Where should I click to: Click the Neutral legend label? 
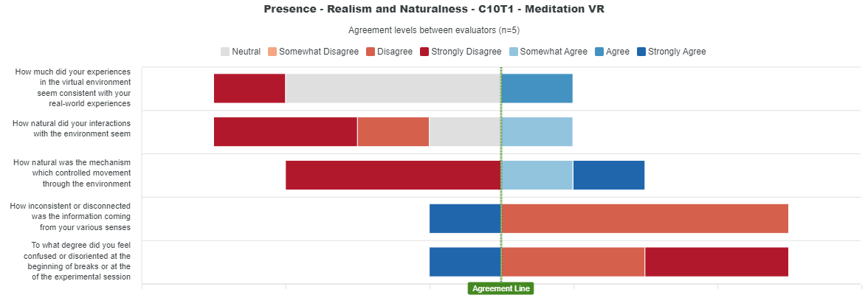tap(246, 52)
